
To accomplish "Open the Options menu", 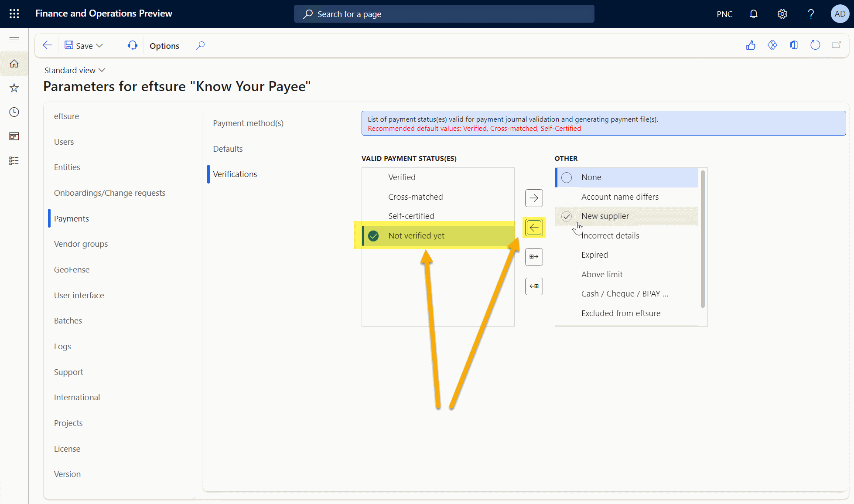I will coord(164,46).
